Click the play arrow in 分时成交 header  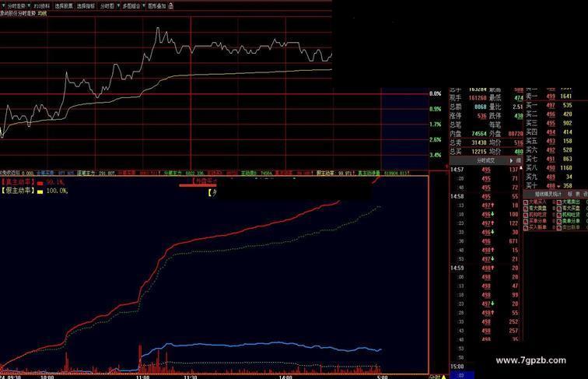(x=511, y=160)
